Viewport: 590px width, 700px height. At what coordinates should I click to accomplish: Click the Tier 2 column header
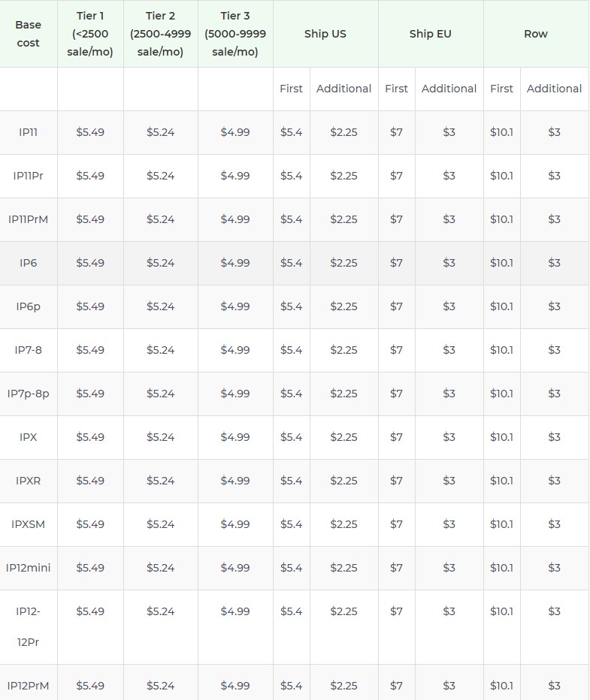pyautogui.click(x=160, y=34)
